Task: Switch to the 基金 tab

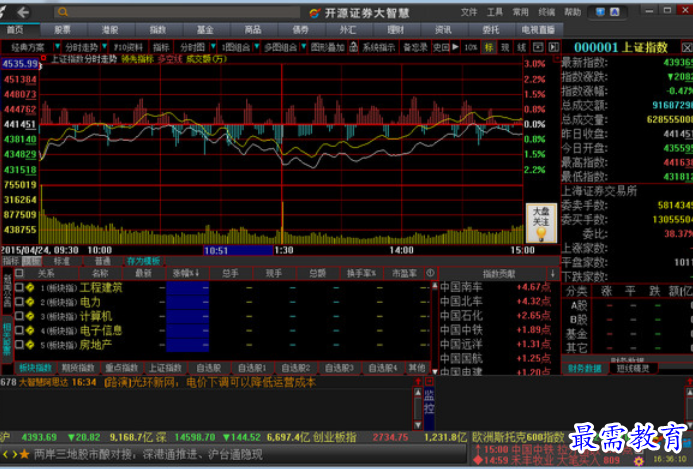Action: pos(205,30)
